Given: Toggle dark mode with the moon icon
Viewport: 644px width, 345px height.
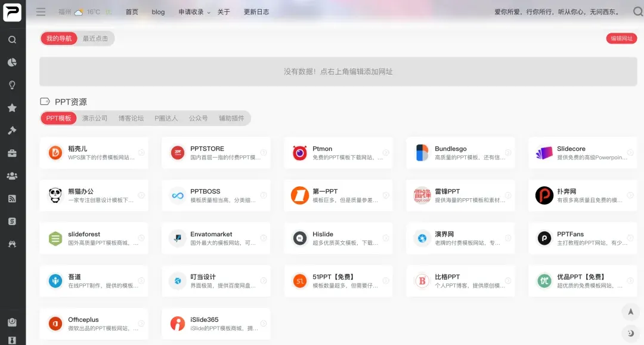Looking at the screenshot, I should click(x=630, y=333).
